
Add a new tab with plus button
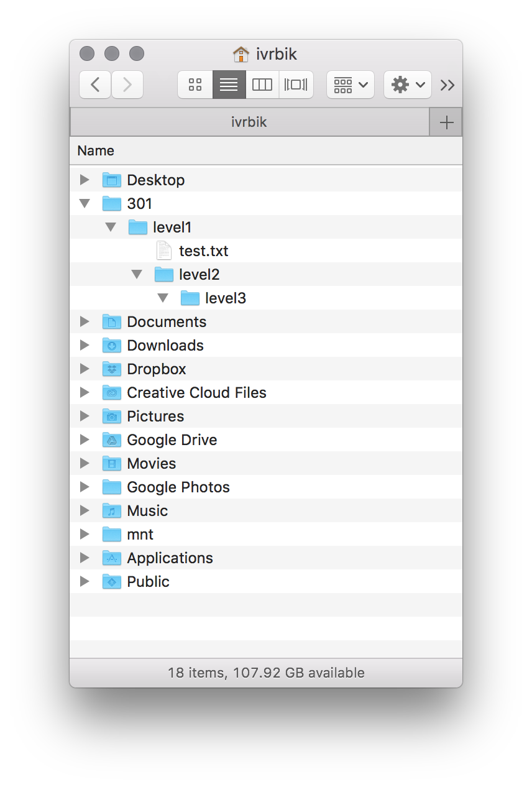click(x=446, y=122)
